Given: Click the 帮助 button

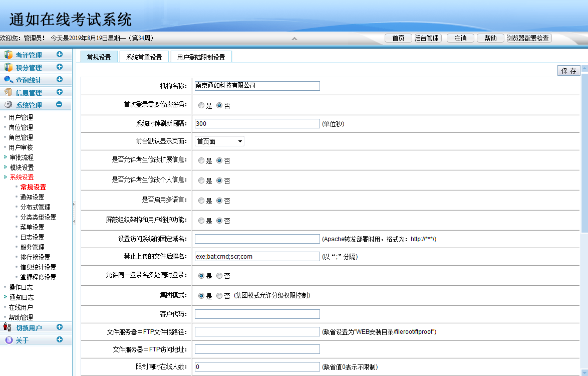Looking at the screenshot, I should coord(490,38).
